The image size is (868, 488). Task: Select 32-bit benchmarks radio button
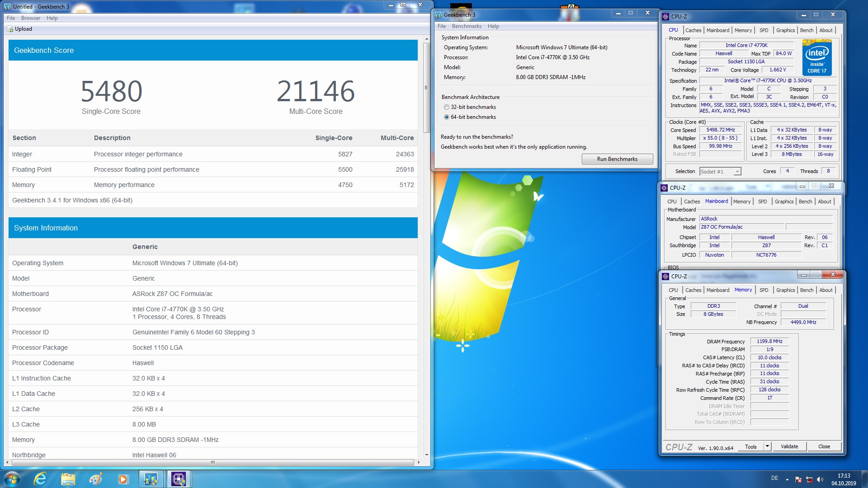click(x=447, y=107)
